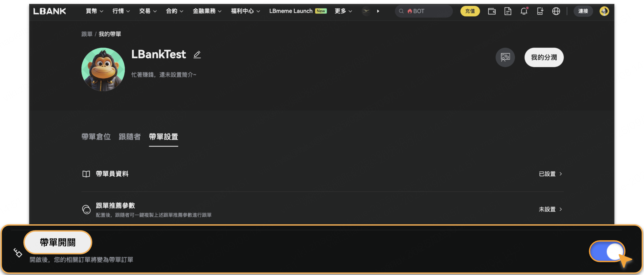
Task: Click the switch icon left of 帶單開關
Action: [18, 252]
